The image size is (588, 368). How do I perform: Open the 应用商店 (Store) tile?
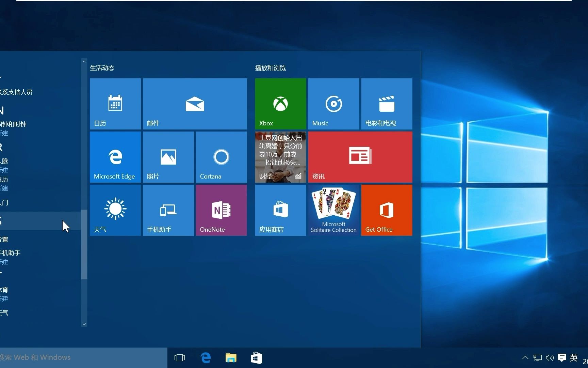point(280,210)
